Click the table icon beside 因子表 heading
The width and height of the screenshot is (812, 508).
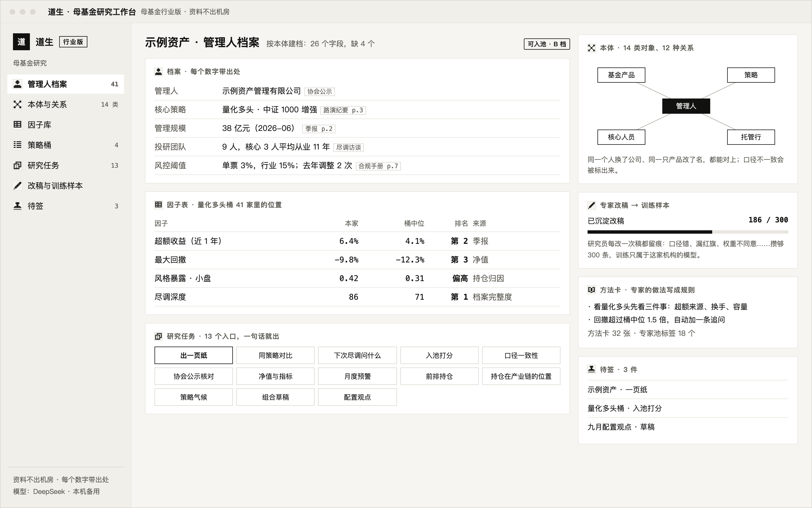click(158, 205)
